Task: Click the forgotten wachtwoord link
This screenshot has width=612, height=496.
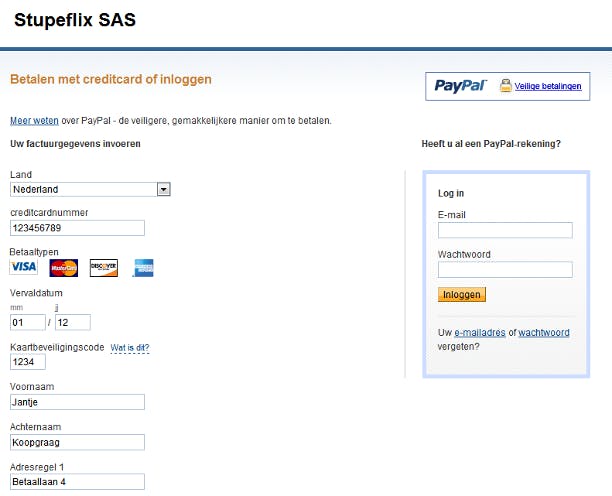Action: click(x=544, y=333)
